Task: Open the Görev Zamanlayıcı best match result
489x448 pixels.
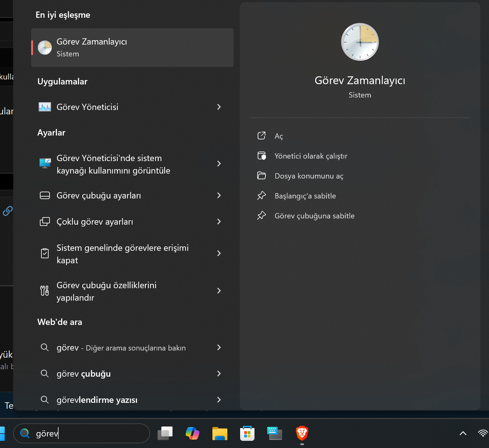Action: [132, 48]
